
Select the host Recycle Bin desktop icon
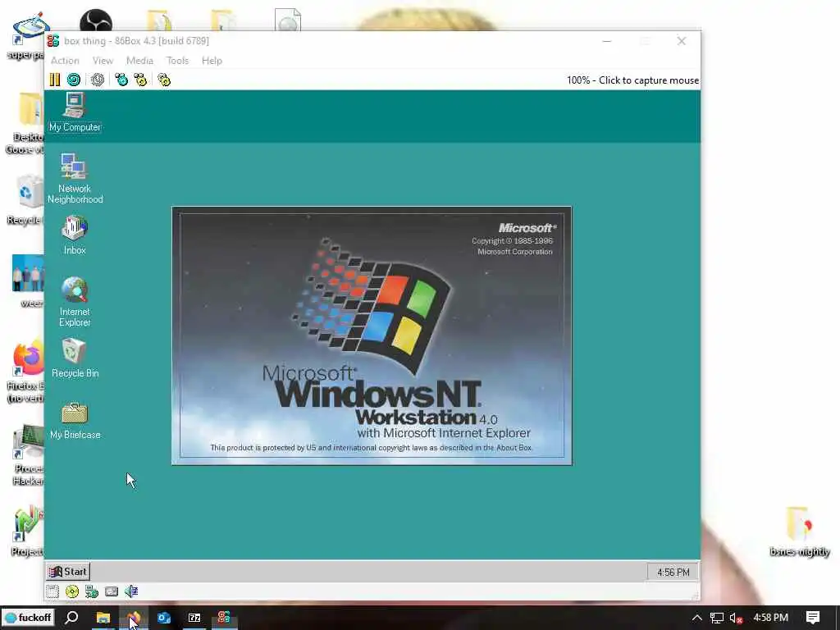(x=27, y=200)
